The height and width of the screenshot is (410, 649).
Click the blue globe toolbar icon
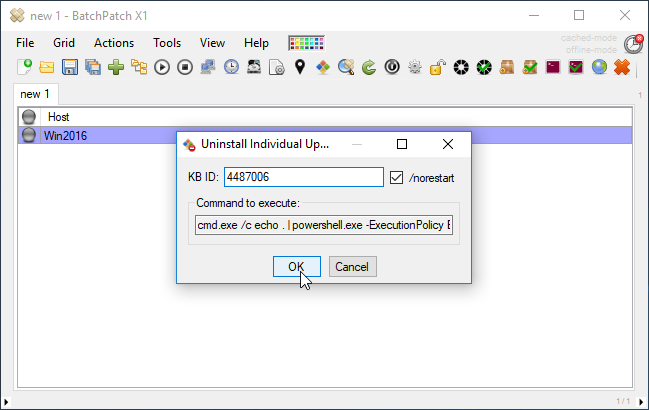tap(599, 67)
